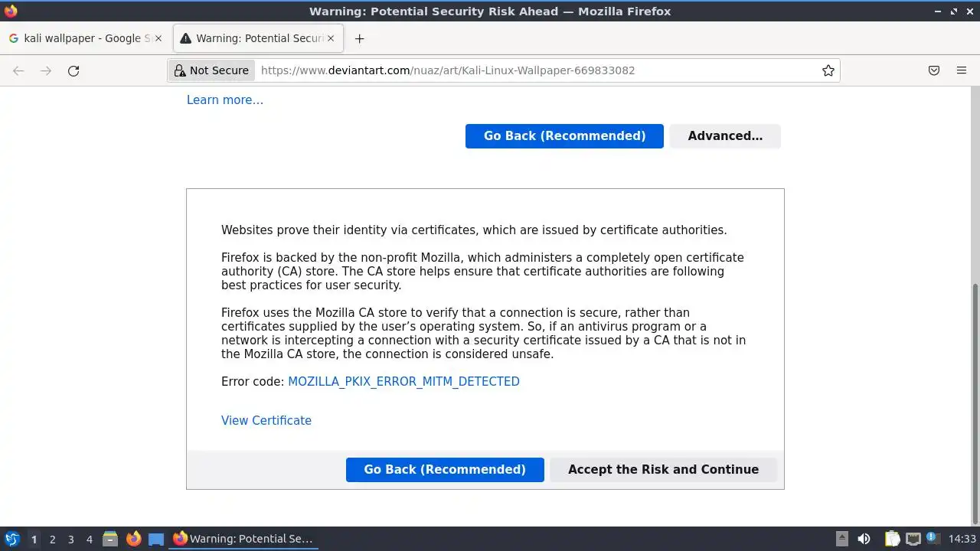Switch to workspace 2
The height and width of the screenshot is (551, 980).
[x=52, y=539]
